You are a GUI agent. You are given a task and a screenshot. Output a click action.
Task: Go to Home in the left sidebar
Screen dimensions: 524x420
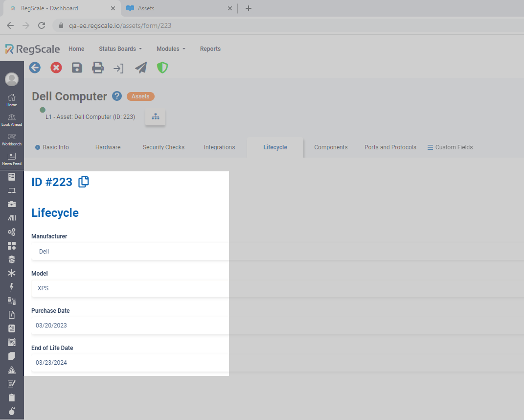click(x=12, y=100)
